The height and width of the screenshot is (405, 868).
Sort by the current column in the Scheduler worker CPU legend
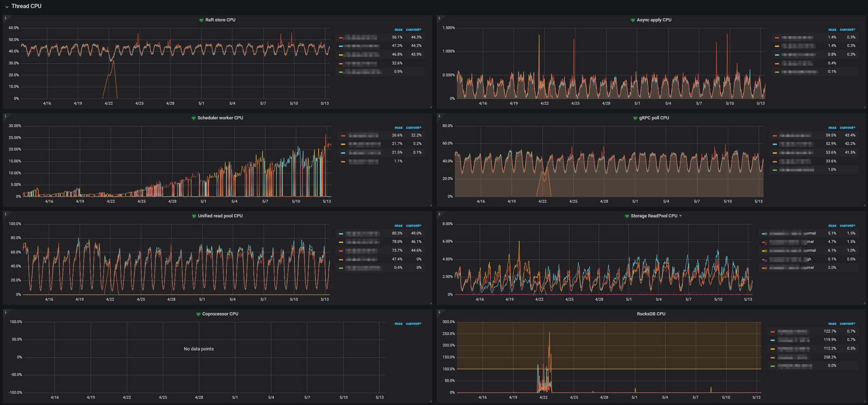pyautogui.click(x=413, y=128)
